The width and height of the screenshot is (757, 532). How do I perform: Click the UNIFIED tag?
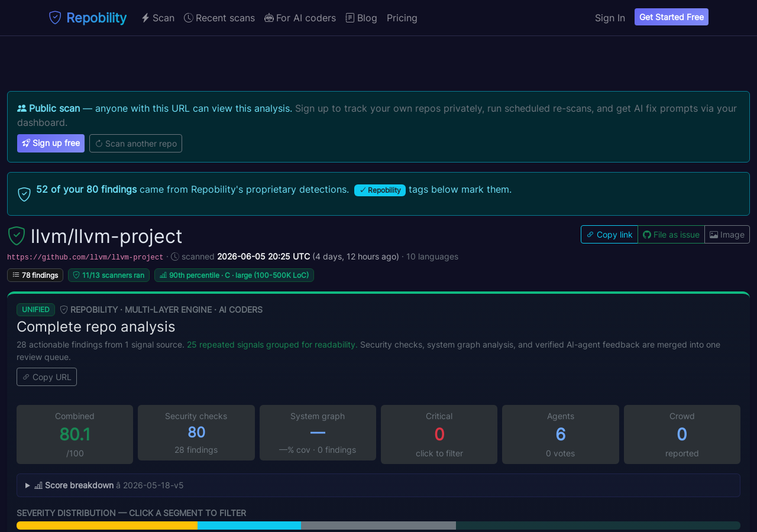pyautogui.click(x=35, y=309)
